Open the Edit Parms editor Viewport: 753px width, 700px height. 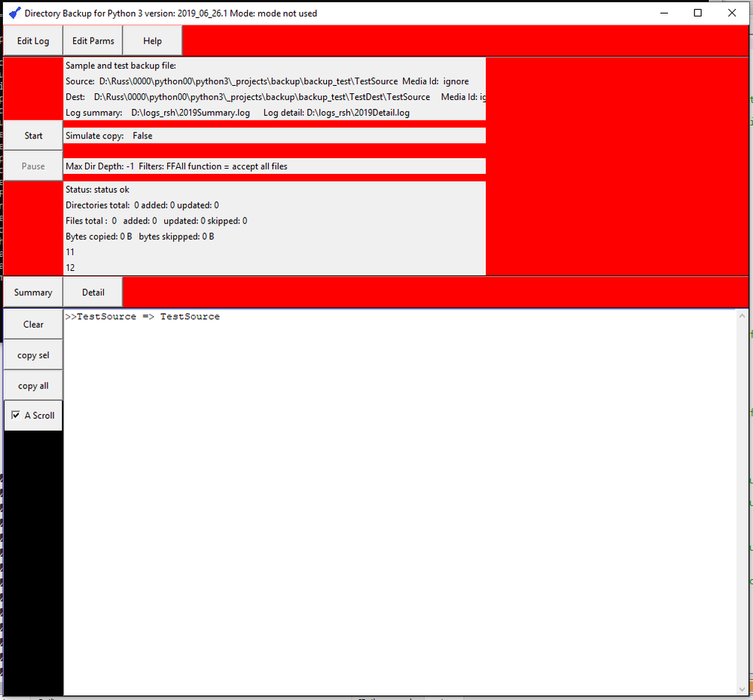point(92,40)
